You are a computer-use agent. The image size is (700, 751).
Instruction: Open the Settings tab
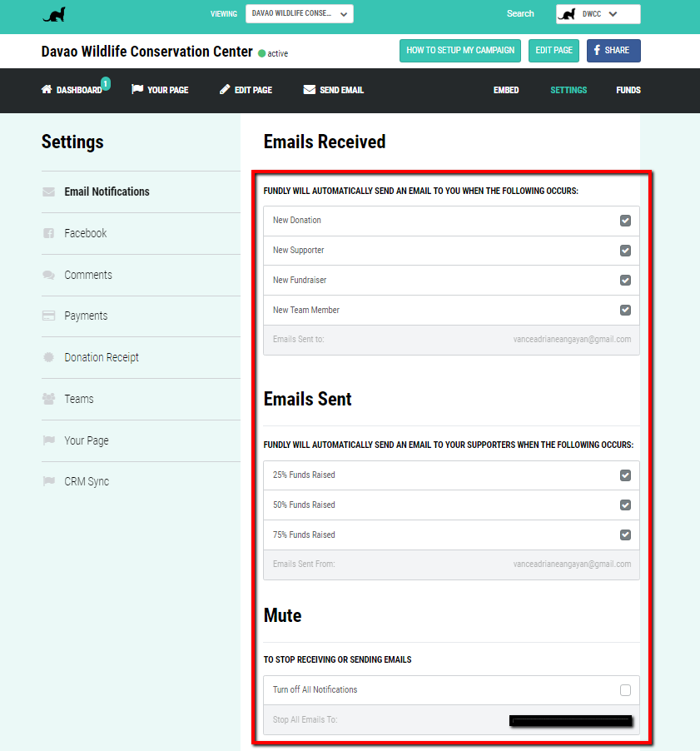(568, 90)
